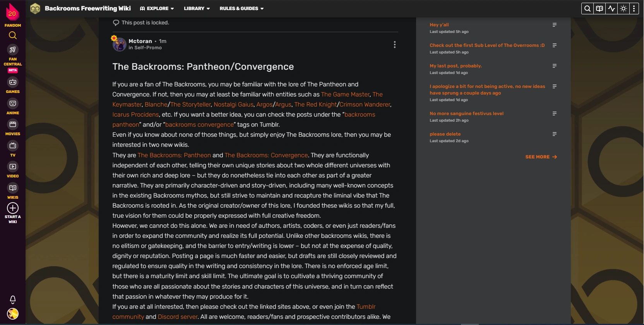Click See More posts link
This screenshot has width=644, height=325.
pyautogui.click(x=541, y=157)
